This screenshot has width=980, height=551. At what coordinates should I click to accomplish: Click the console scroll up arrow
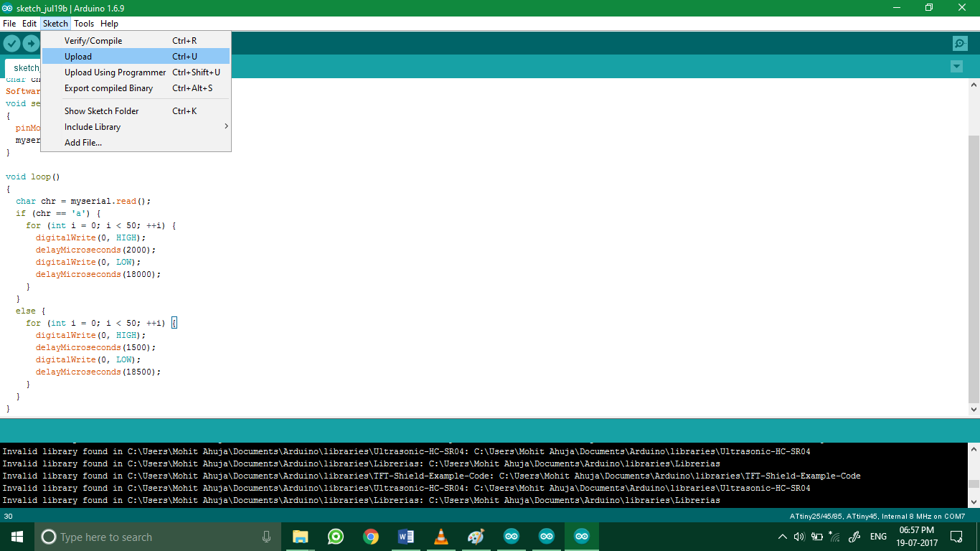(974, 449)
